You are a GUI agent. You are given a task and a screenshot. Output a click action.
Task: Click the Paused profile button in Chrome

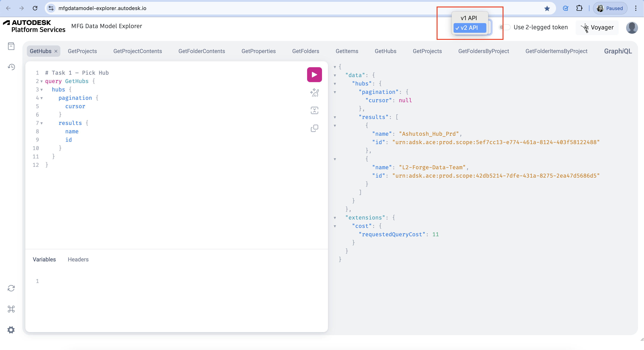(610, 8)
